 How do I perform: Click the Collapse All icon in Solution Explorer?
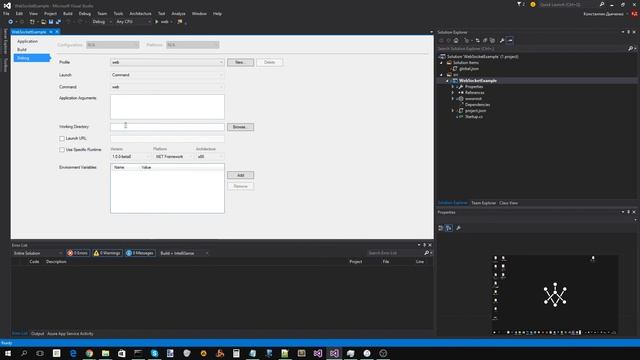tap(485, 40)
